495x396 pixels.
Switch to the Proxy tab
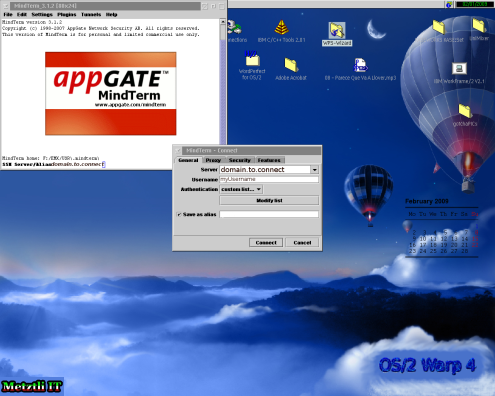213,160
